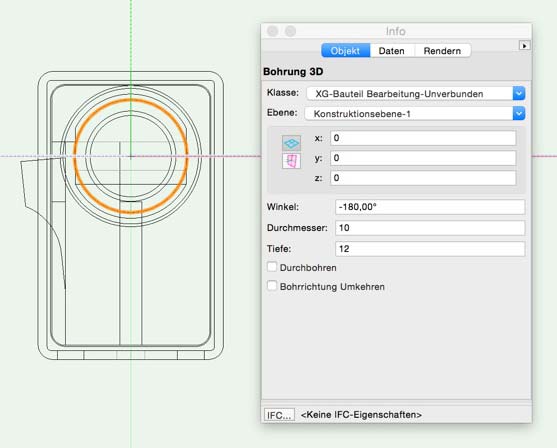
Task: Click the IFC... button
Action: [x=279, y=415]
